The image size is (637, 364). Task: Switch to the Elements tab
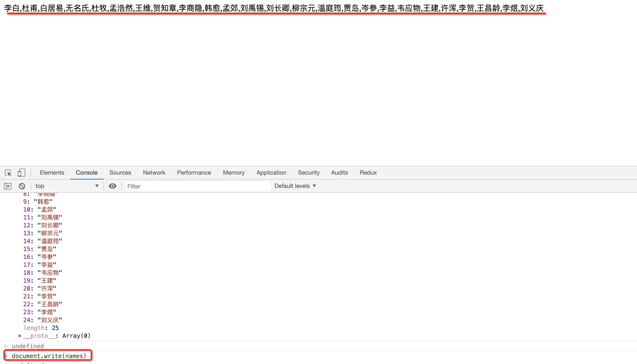point(52,173)
